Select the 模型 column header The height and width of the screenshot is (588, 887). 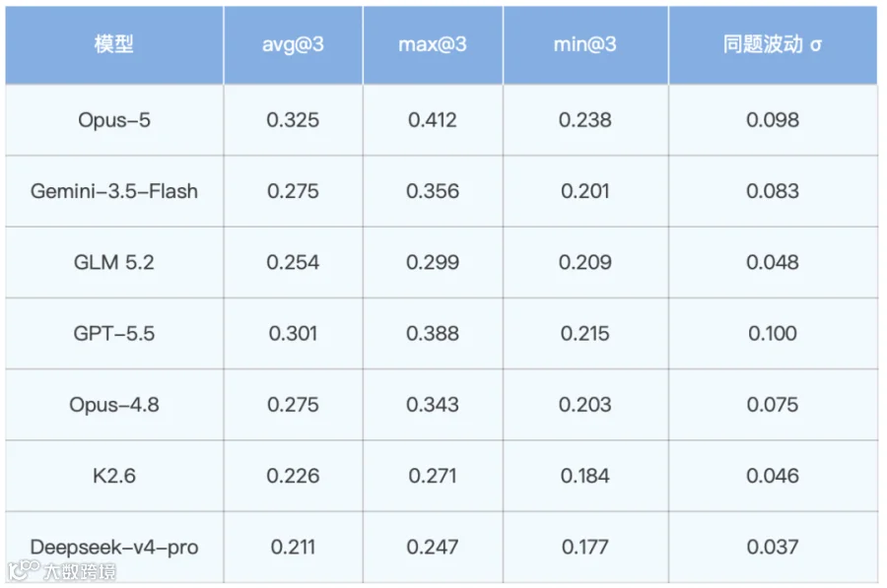coord(113,43)
